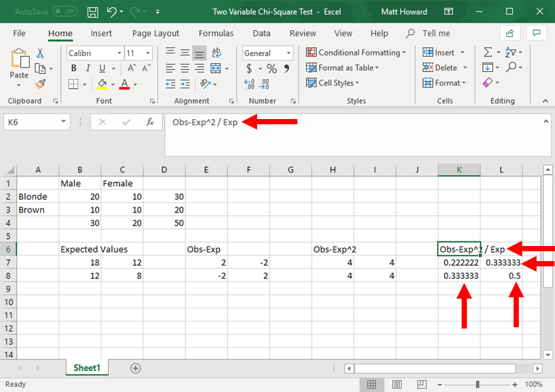Expand the formula bar chevron
This screenshot has width=555, height=392.
tap(546, 122)
